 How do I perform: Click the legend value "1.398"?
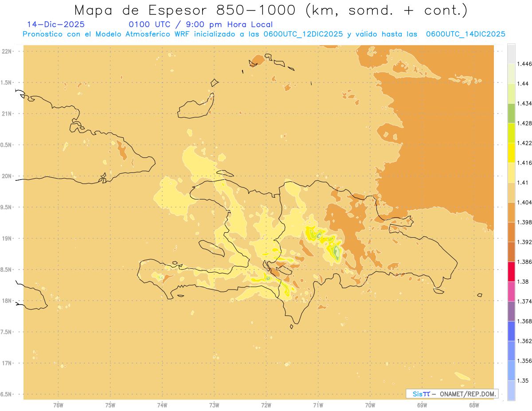(524, 222)
